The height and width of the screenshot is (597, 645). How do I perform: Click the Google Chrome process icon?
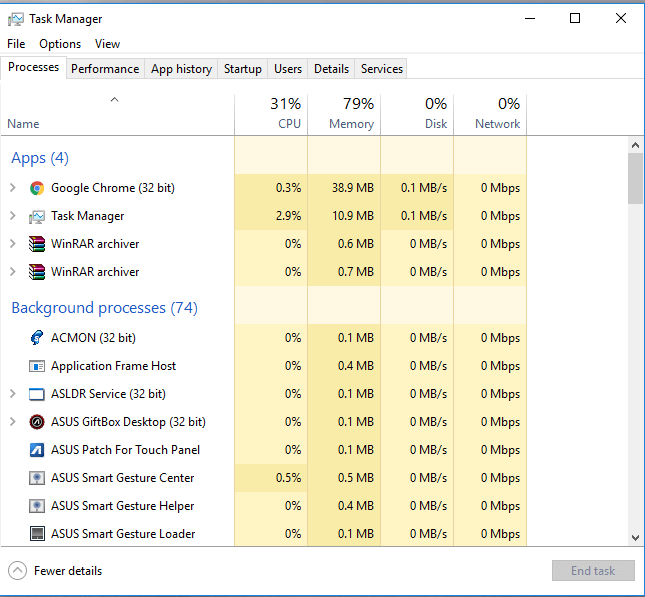coord(37,188)
